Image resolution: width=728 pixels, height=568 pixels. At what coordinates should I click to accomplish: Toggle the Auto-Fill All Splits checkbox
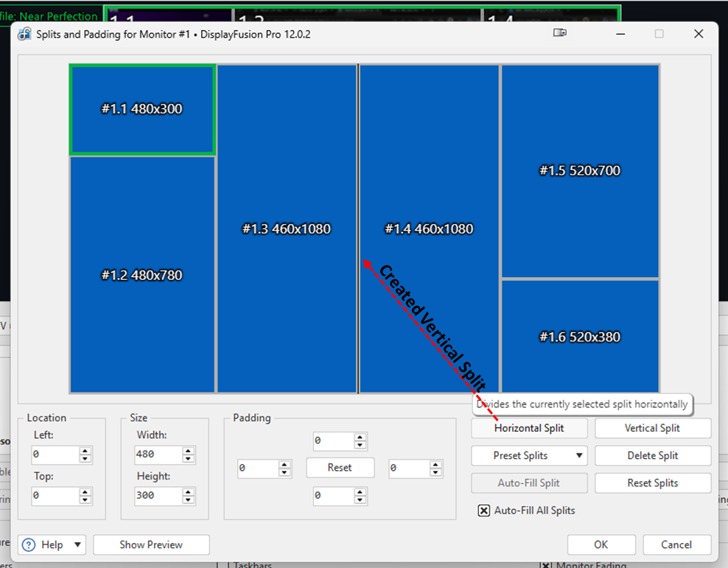(484, 511)
